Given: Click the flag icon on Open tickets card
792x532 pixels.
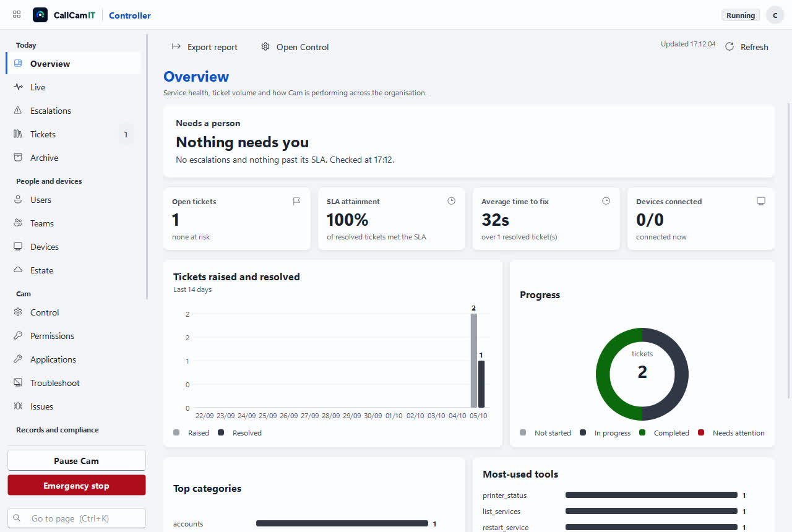Looking at the screenshot, I should 297,201.
